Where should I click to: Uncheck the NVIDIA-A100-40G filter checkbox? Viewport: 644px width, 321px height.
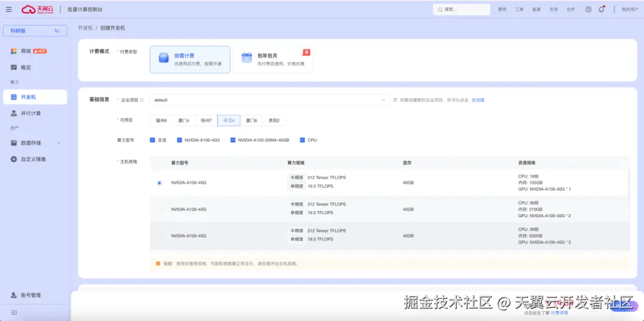[x=179, y=140]
